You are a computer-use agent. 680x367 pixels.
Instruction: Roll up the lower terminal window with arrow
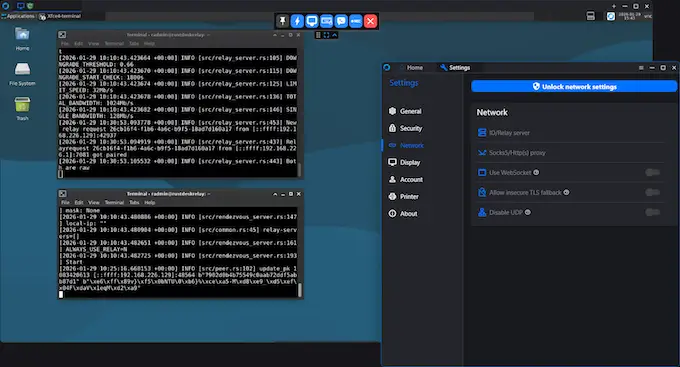(275, 194)
